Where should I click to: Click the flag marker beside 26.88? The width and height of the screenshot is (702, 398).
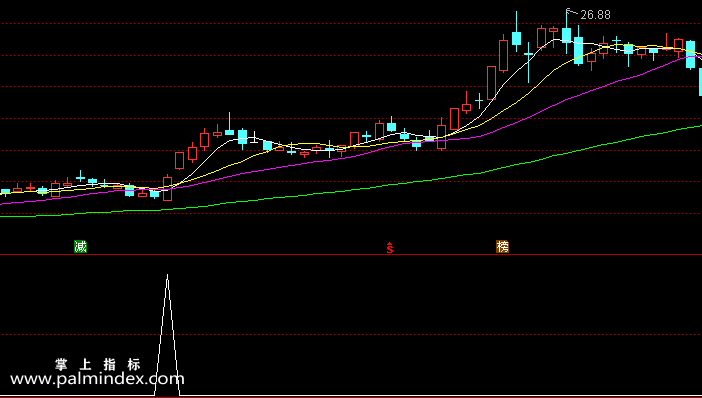tap(569, 11)
